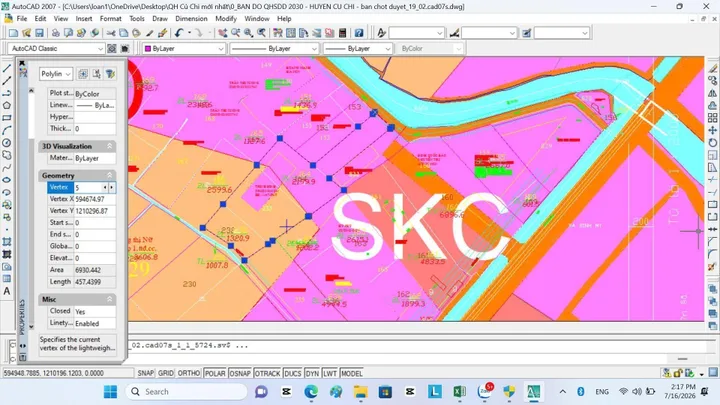The image size is (720, 405).
Task: Open Excel from the Windows taskbar
Action: (x=459, y=392)
